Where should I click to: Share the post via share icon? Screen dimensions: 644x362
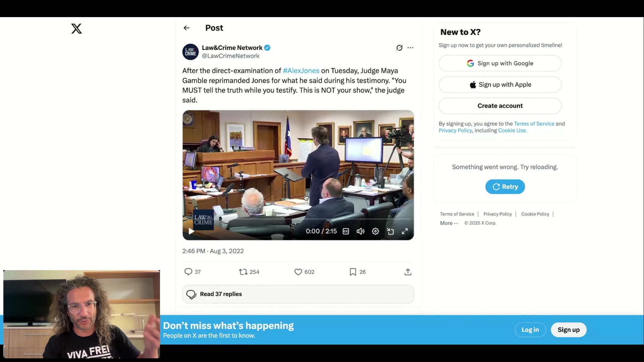tap(408, 272)
